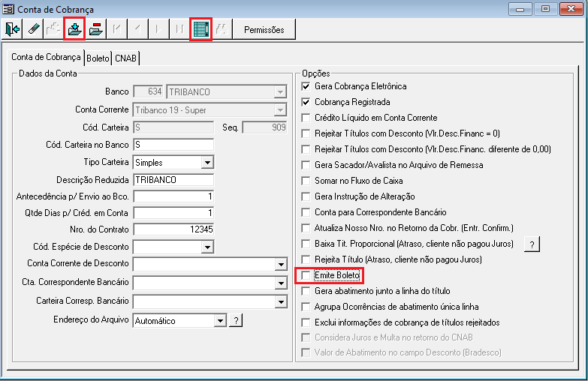Enable Atualiza Nosso Nro. no Retorno

tap(306, 228)
